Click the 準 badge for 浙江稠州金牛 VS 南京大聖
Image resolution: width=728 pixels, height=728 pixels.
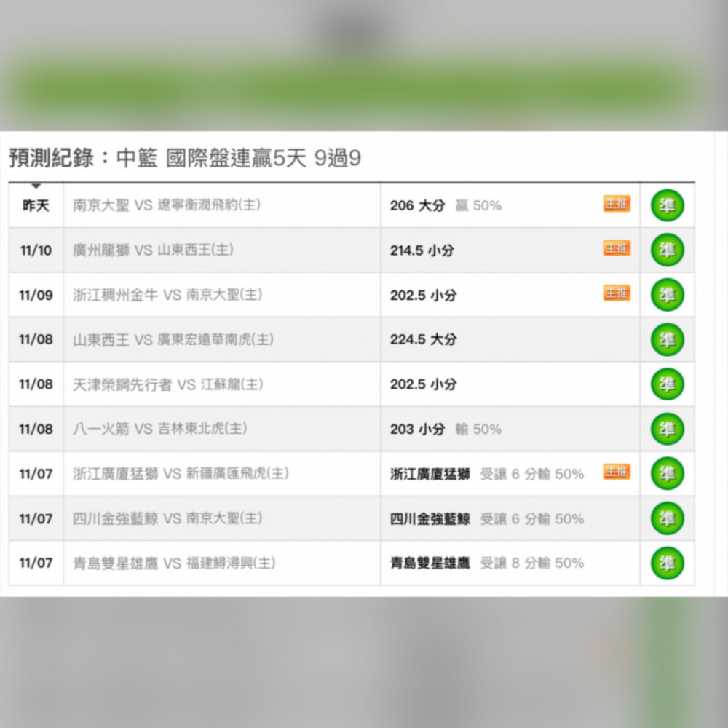667,295
